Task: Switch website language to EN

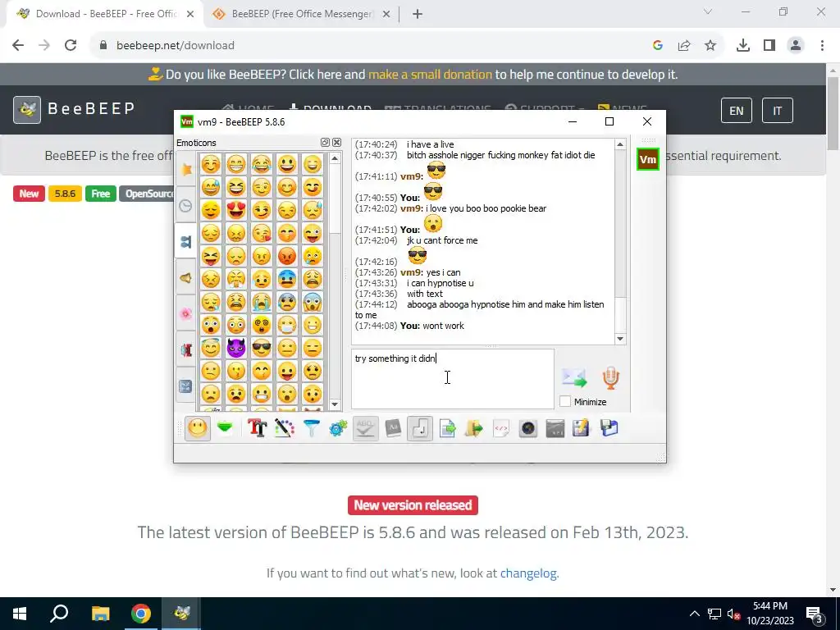Action: pyautogui.click(x=736, y=111)
